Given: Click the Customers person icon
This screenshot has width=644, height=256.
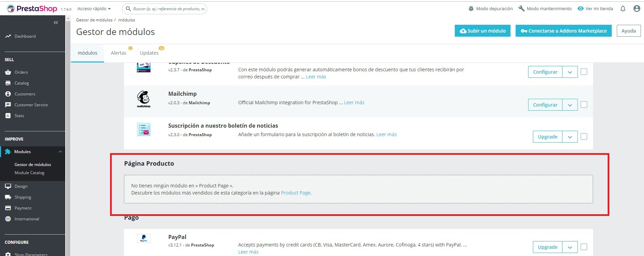Looking at the screenshot, I should pos(8,94).
